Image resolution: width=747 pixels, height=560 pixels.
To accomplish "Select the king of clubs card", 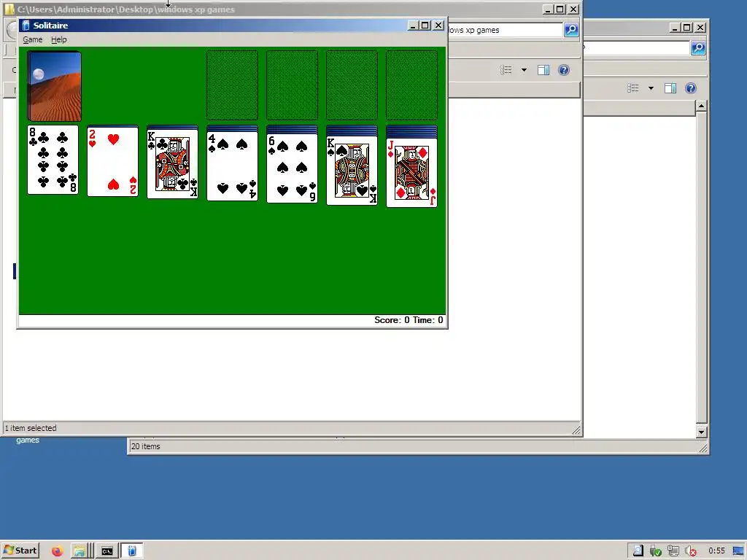I will click(172, 164).
